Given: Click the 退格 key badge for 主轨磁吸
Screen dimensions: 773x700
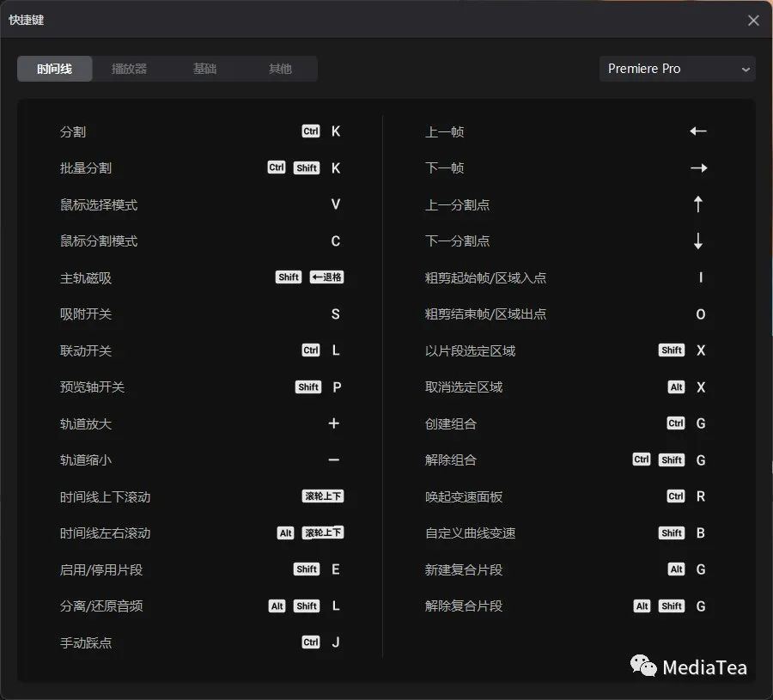Looking at the screenshot, I should coord(326,277).
